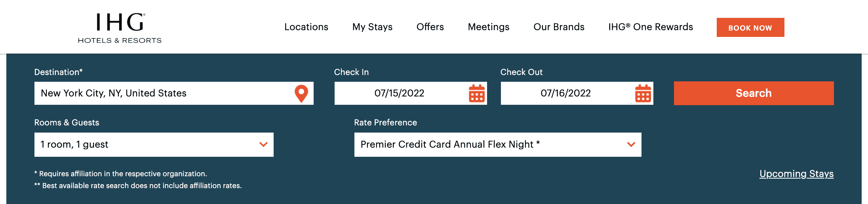Screen dimensions: 868x204
Task: Click the Destination text field
Action: pos(162,93)
